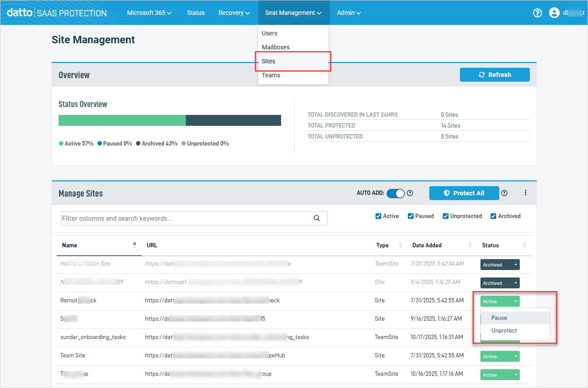Uncheck the Archived filter checkbox
588x388 pixels.
tap(493, 216)
